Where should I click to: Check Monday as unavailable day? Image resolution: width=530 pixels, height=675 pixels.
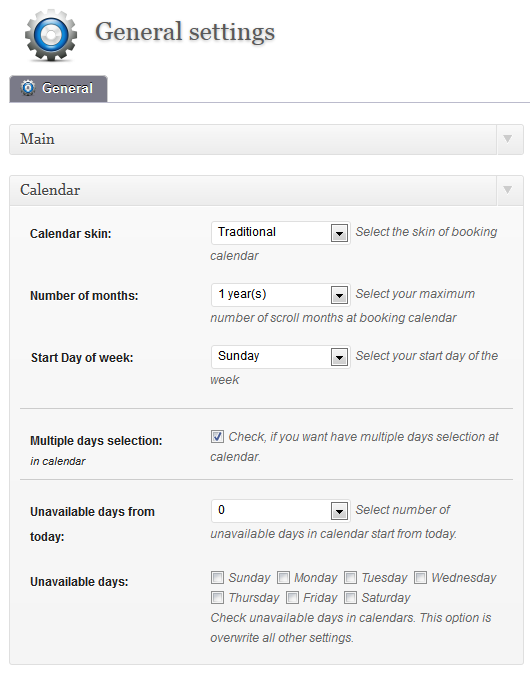pos(283,577)
